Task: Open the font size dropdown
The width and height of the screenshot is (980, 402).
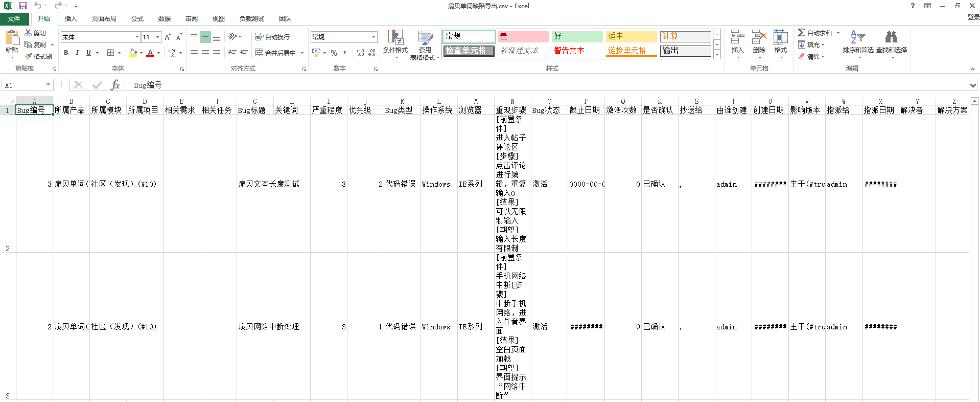Action: (x=158, y=37)
